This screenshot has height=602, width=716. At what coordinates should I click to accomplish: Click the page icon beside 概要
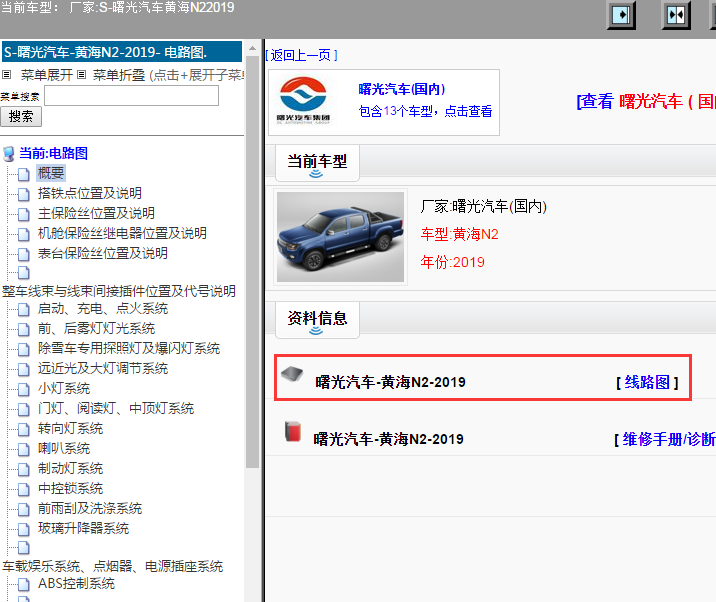(24, 174)
